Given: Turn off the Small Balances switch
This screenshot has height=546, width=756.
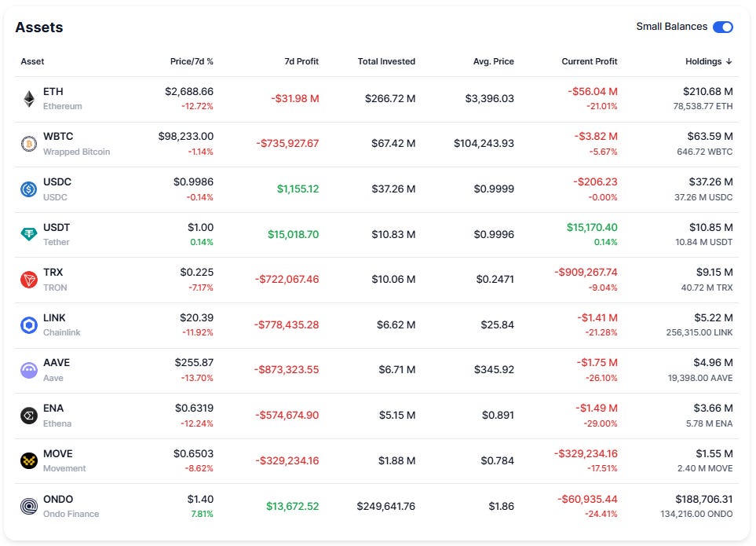Looking at the screenshot, I should [723, 27].
